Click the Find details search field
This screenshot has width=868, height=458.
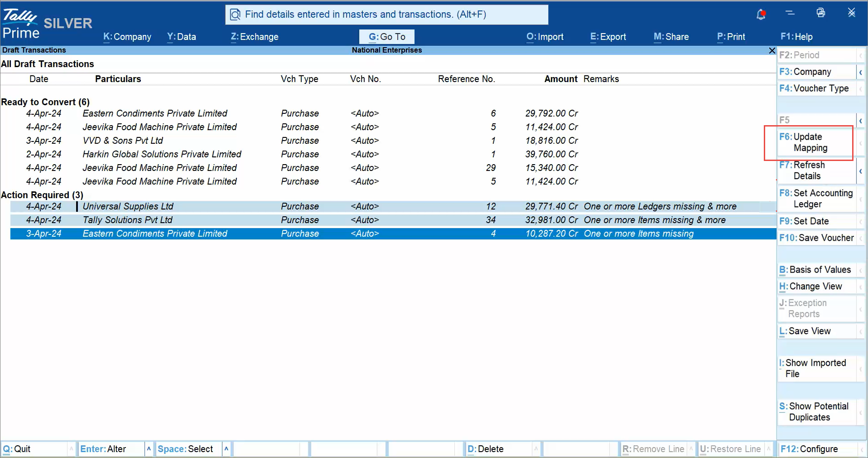click(387, 15)
